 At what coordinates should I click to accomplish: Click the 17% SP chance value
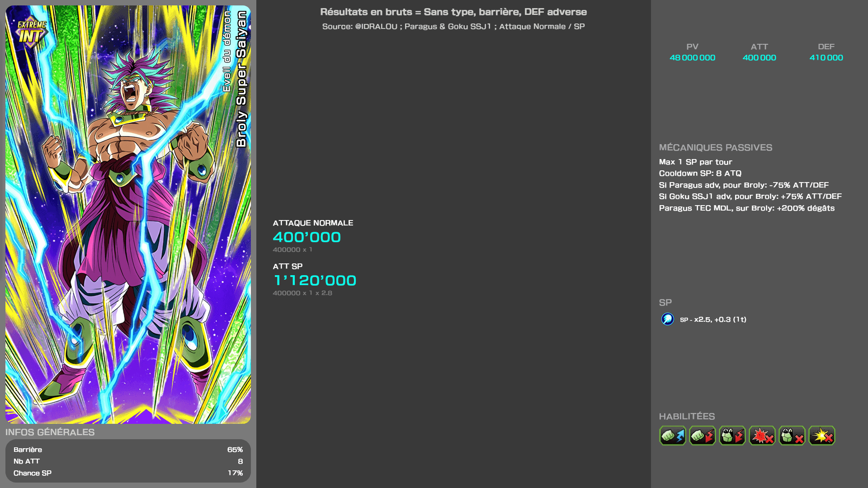click(235, 473)
